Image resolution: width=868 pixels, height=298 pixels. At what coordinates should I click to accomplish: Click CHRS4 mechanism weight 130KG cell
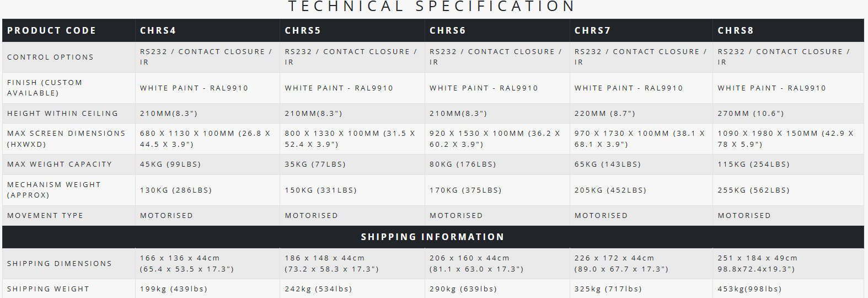tap(176, 190)
